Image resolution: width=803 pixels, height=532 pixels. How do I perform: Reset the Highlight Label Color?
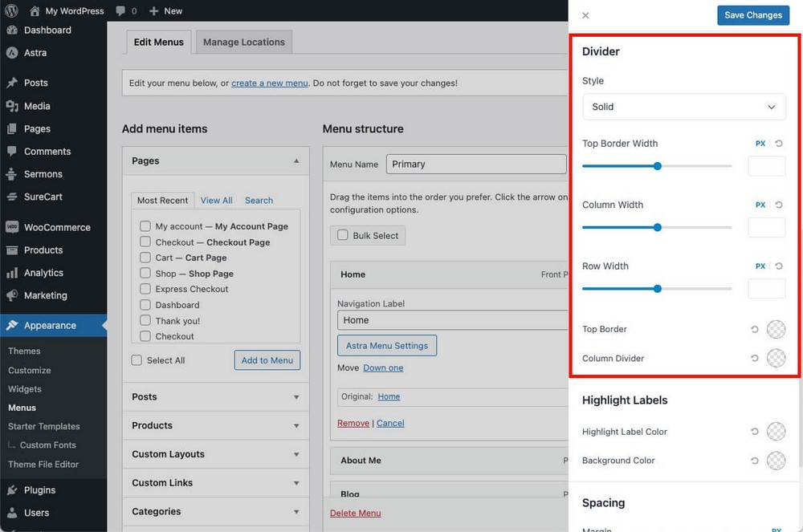click(754, 431)
